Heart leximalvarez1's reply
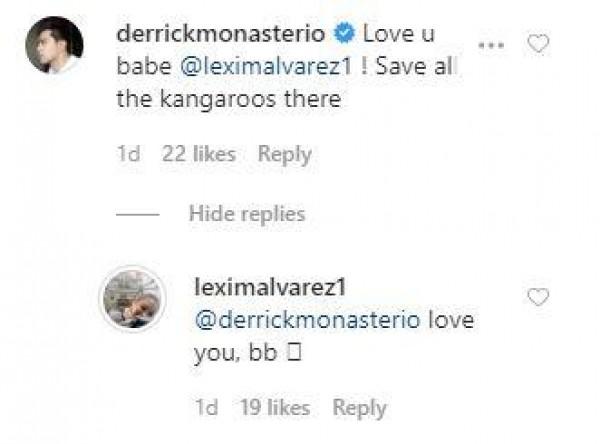Screen dimensions: 600x444 click(x=538, y=297)
